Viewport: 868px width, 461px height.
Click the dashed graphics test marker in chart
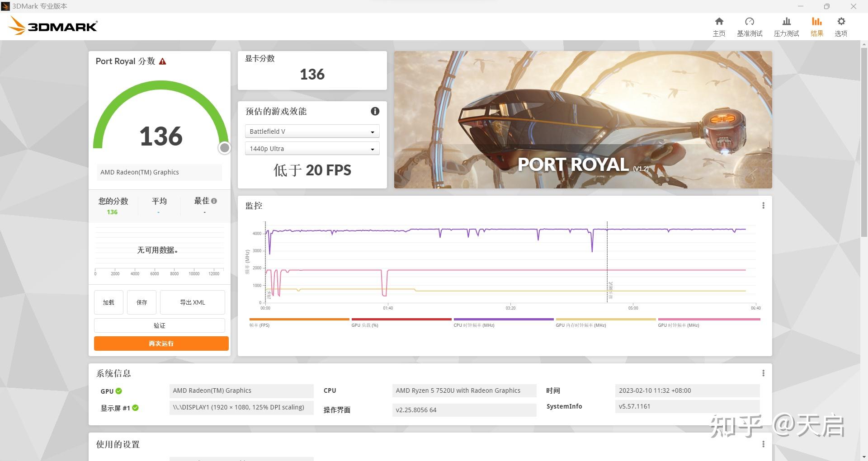click(607, 262)
